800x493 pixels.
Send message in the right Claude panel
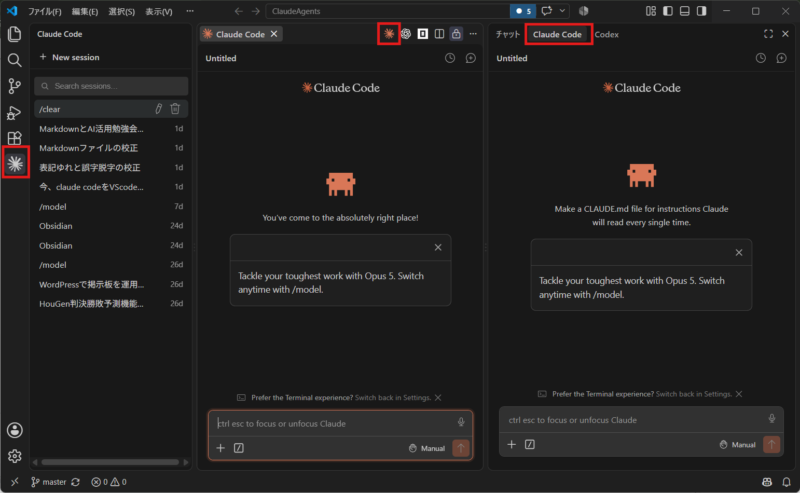pos(771,445)
